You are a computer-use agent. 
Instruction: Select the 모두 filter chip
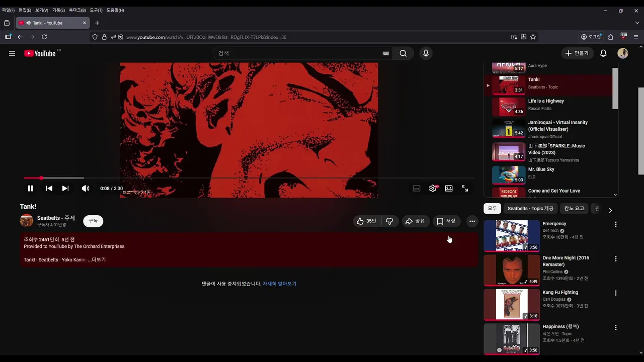(492, 209)
